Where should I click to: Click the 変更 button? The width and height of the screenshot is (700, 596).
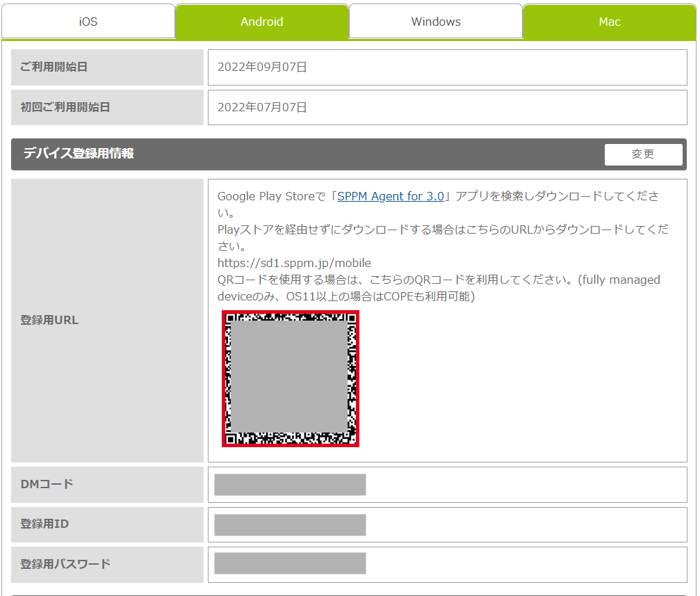pos(643,154)
